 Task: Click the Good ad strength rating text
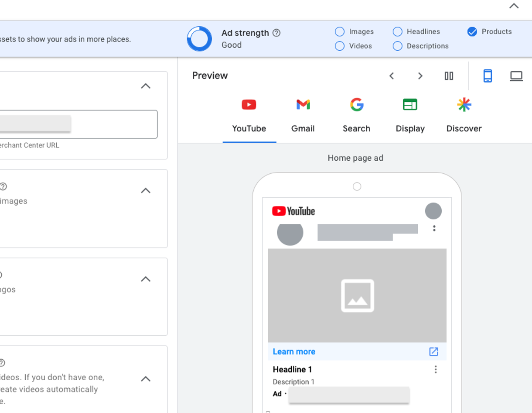(232, 45)
